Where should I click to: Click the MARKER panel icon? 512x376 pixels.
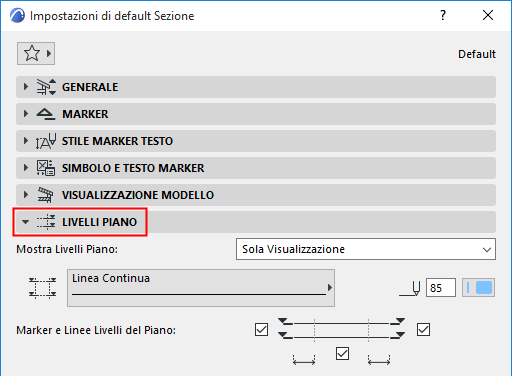46,114
